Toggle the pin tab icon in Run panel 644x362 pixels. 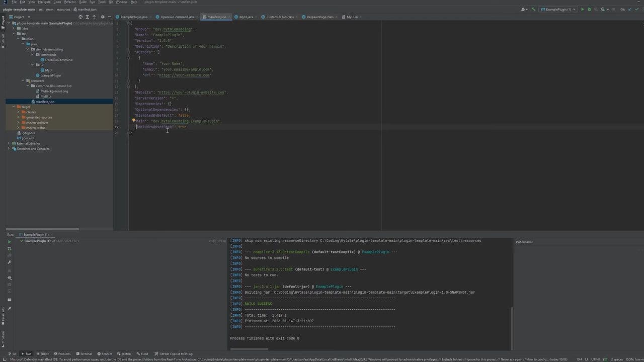tap(9, 309)
